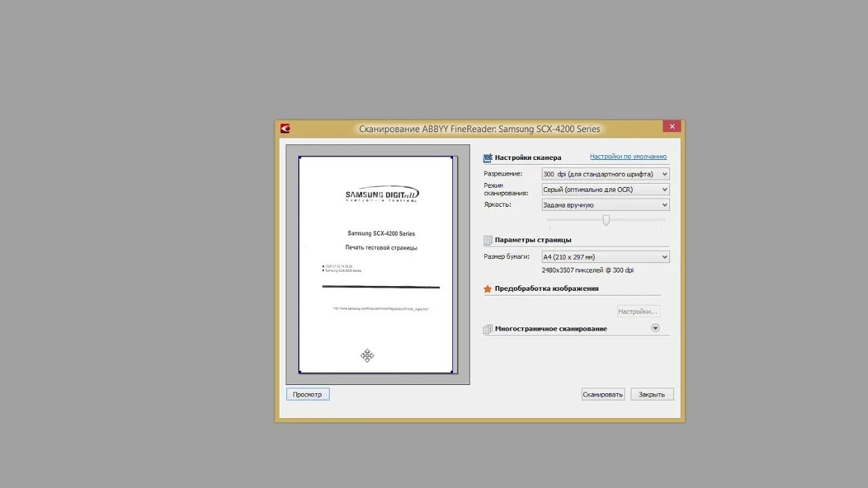Click the Разрешение label
The height and width of the screenshot is (488, 868).
pos(503,174)
